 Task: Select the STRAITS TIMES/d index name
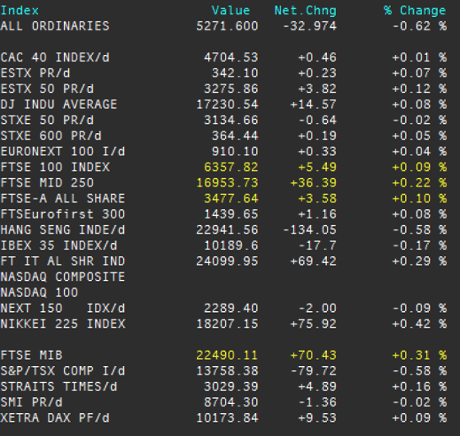tap(59, 386)
